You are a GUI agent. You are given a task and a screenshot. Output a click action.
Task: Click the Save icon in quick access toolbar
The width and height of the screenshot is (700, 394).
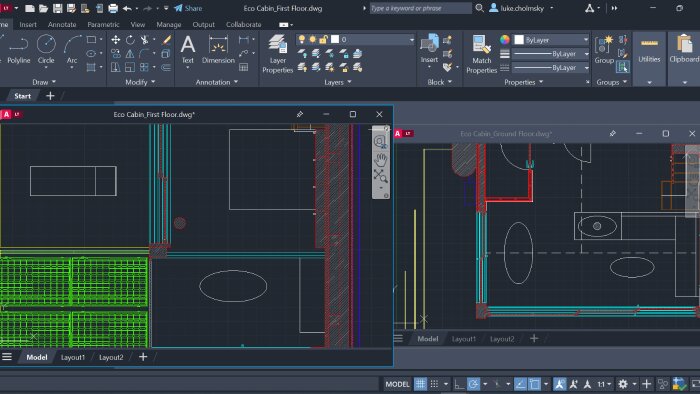pyautogui.click(x=58, y=8)
